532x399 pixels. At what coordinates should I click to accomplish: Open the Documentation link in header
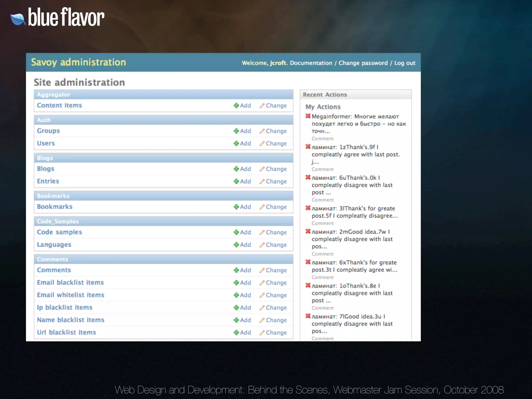click(311, 63)
